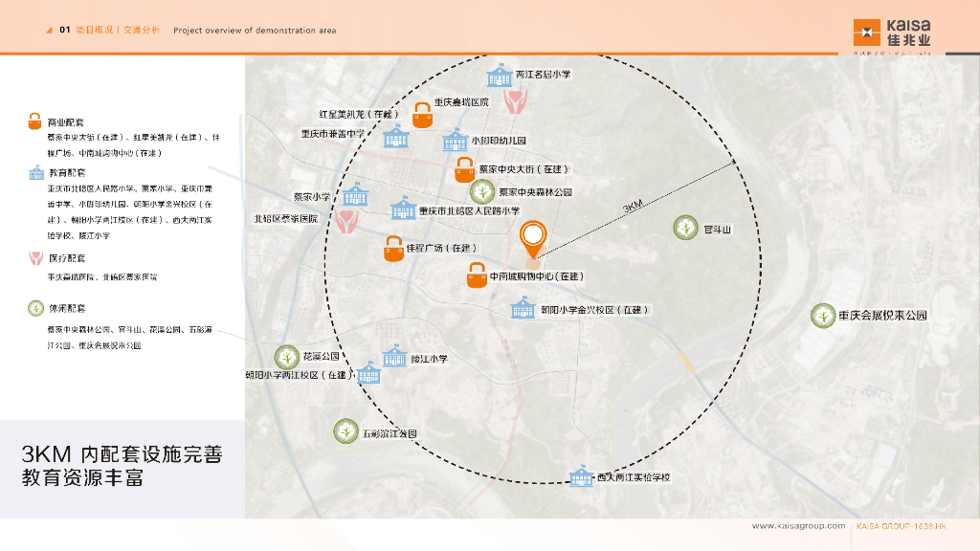The width and height of the screenshot is (980, 551).
Task: Click the school icon beside 蔡家小学
Action: (x=355, y=194)
